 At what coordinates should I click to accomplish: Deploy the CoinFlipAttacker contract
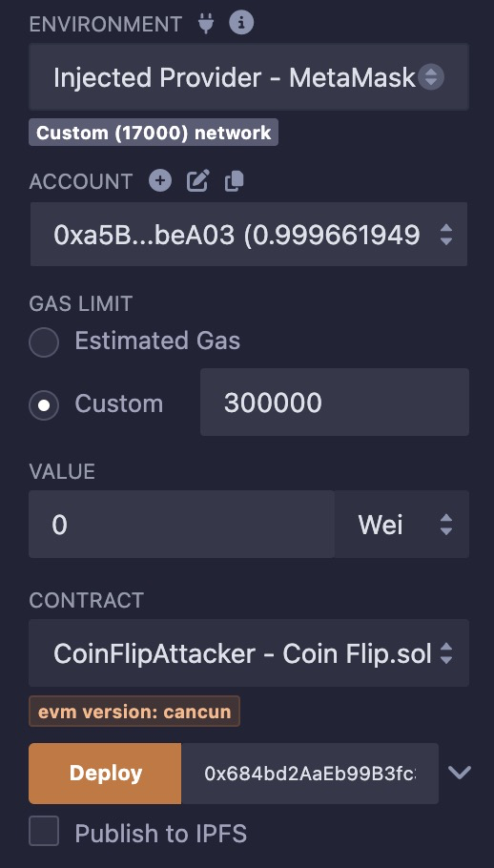(105, 774)
